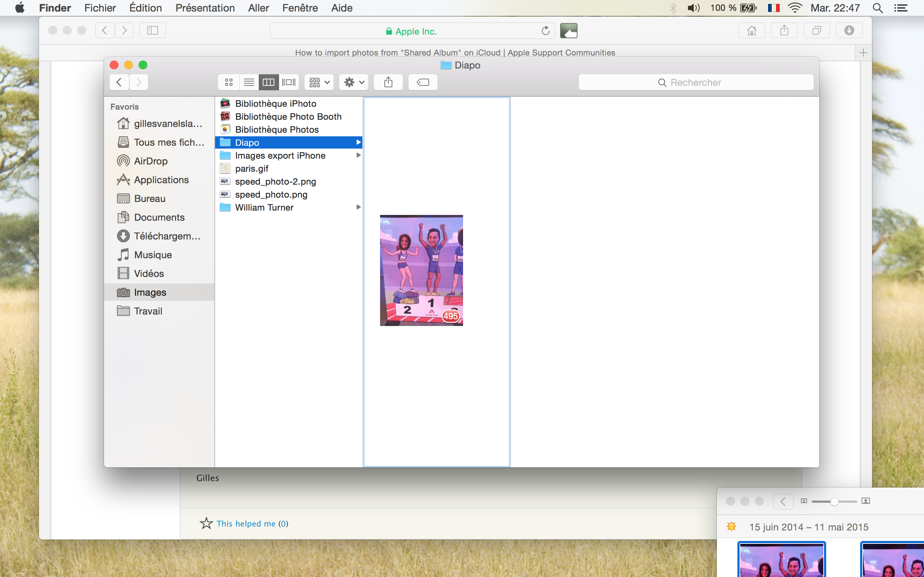This screenshot has width=924, height=577.
Task: Open AirDrop in the sidebar
Action: click(x=151, y=161)
